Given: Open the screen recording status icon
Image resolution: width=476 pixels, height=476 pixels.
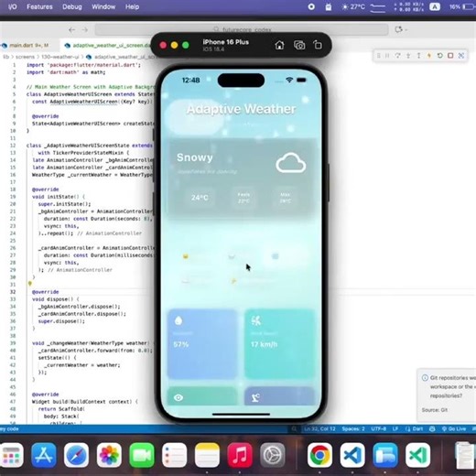Looking at the screenshot, I should pos(311,6).
